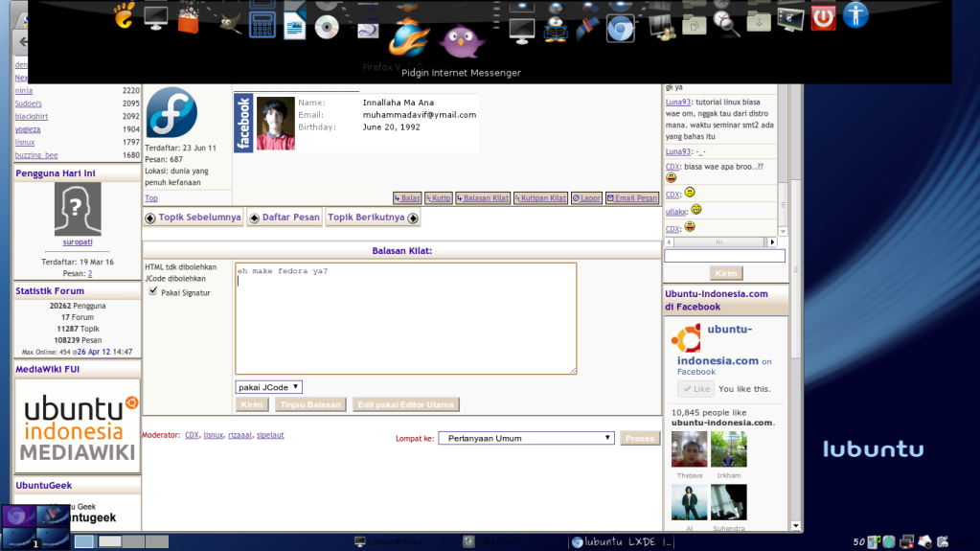Viewport: 980px width, 551px height.
Task: Open Sudoers user link in sidebar
Action: [28, 103]
